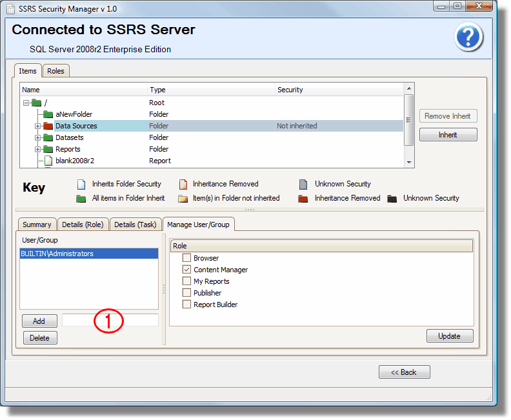Click the Add user button
This screenshot has width=511, height=420.
[39, 321]
